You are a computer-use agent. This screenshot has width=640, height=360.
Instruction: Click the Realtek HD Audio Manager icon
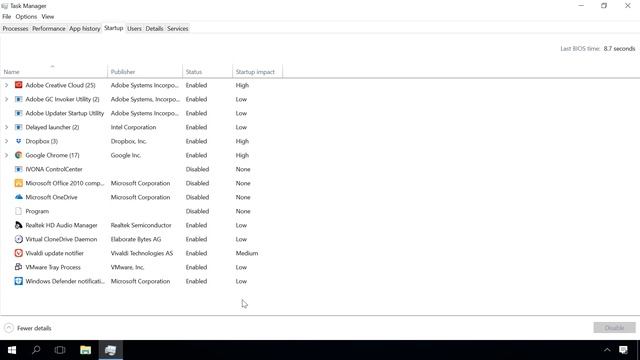click(18, 225)
